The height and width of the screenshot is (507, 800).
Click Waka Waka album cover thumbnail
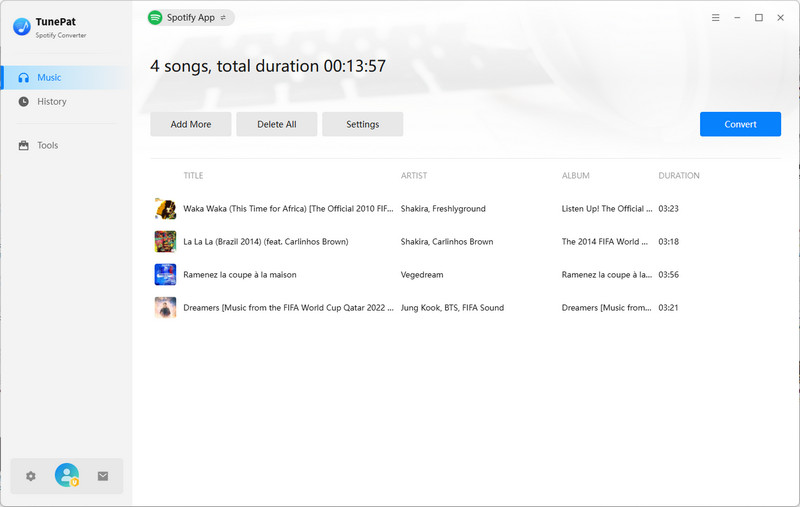tap(165, 209)
